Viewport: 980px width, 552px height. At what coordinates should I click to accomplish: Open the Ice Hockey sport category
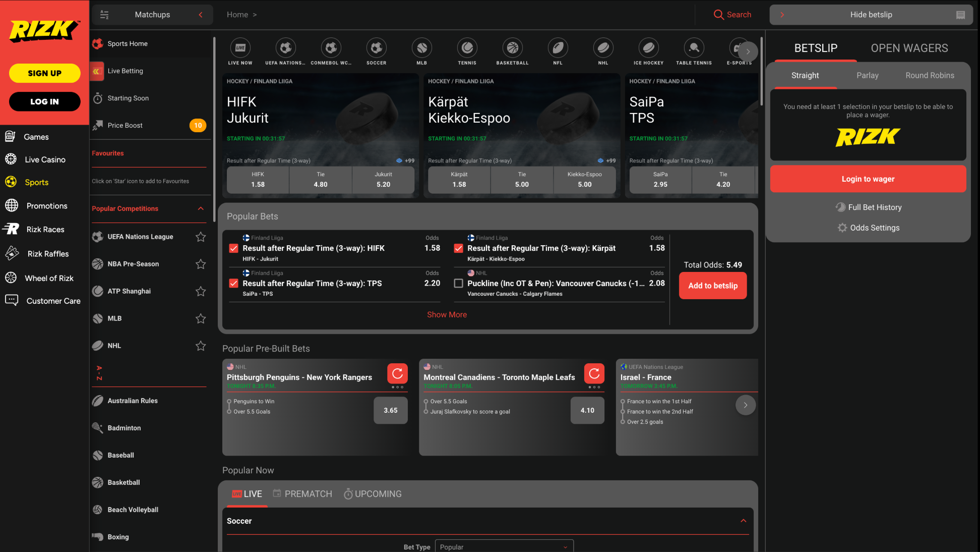click(x=648, y=50)
